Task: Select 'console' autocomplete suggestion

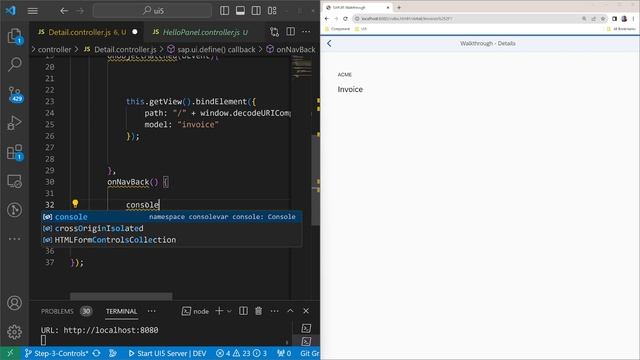Action: [x=171, y=217]
